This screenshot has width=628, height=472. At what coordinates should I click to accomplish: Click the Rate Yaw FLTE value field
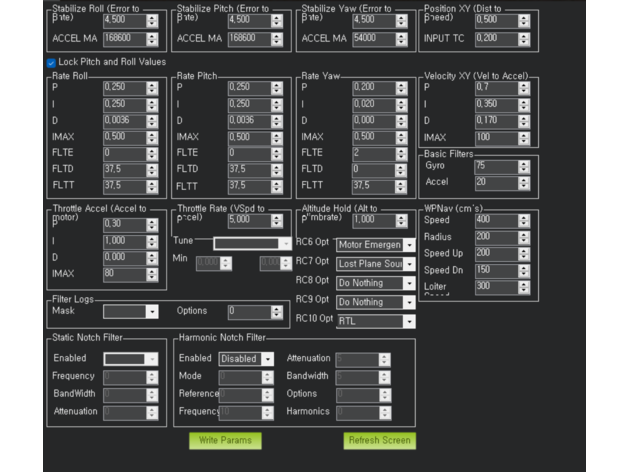tap(371, 153)
